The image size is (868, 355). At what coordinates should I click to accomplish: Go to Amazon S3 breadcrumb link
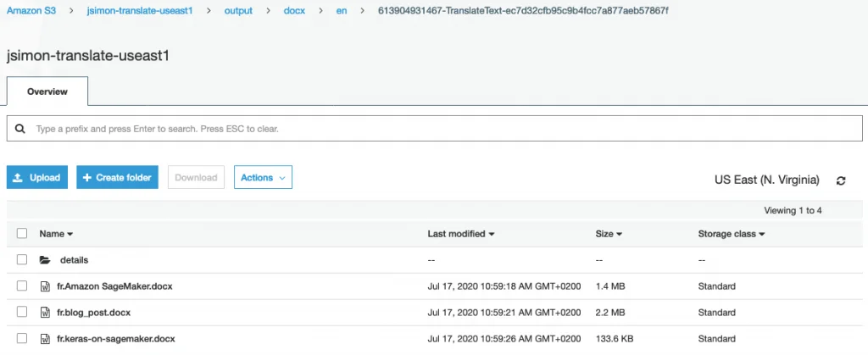pyautogui.click(x=31, y=10)
